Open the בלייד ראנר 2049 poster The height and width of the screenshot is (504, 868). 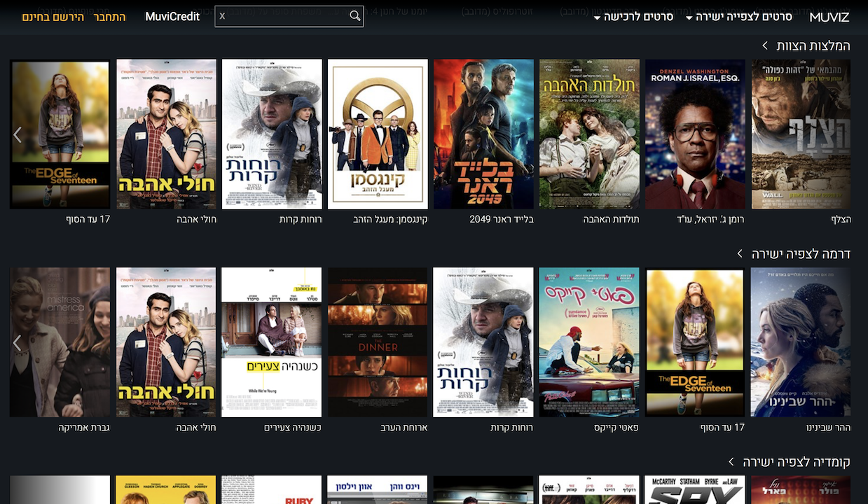483,134
